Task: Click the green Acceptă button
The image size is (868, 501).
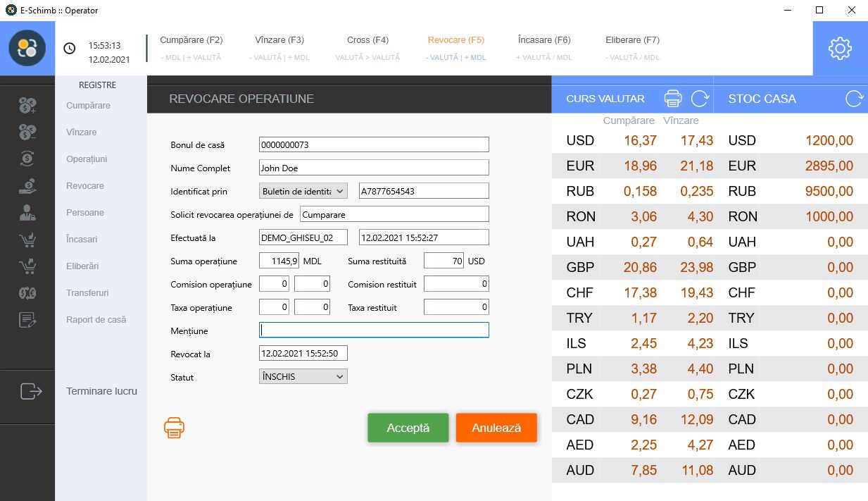Action: pos(408,428)
